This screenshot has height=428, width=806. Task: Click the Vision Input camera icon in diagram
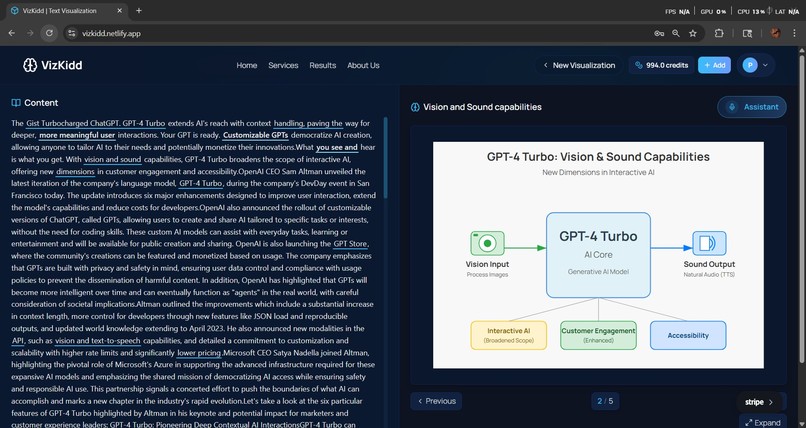[487, 243]
